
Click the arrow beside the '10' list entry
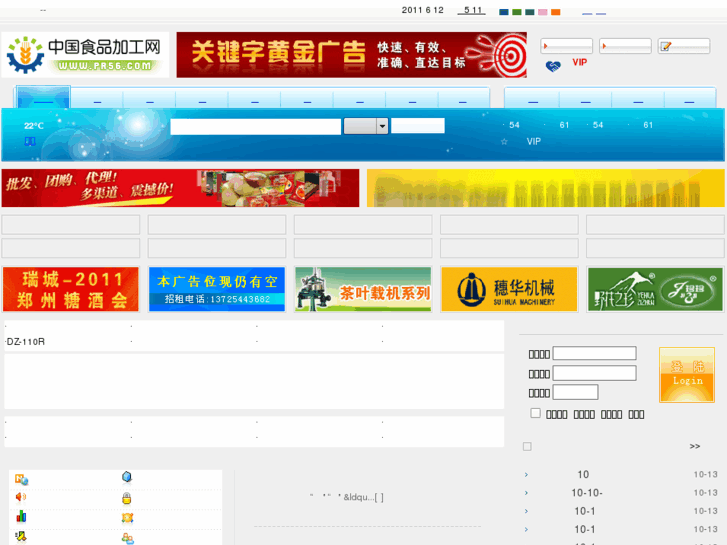coord(526,474)
